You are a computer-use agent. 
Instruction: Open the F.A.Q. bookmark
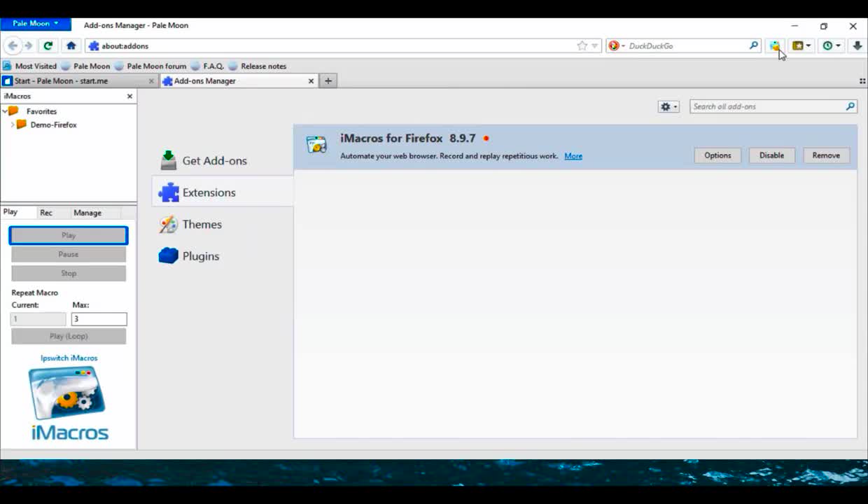click(207, 66)
